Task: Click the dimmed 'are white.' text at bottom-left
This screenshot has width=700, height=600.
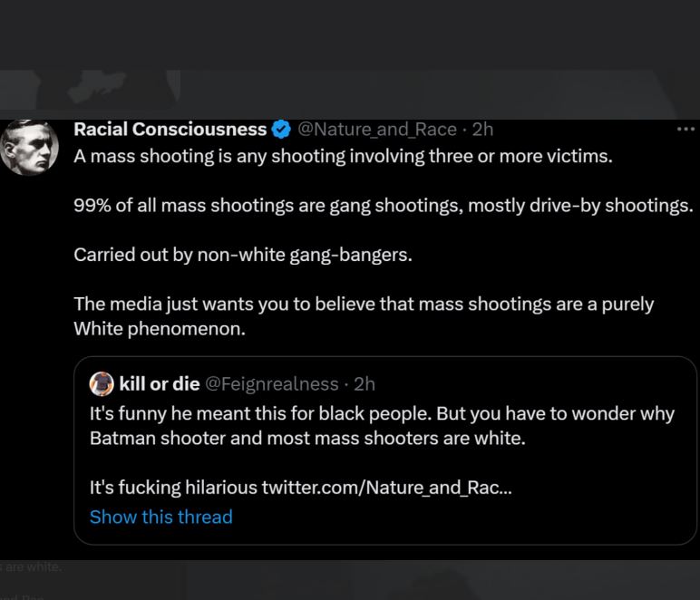Action: (x=31, y=567)
